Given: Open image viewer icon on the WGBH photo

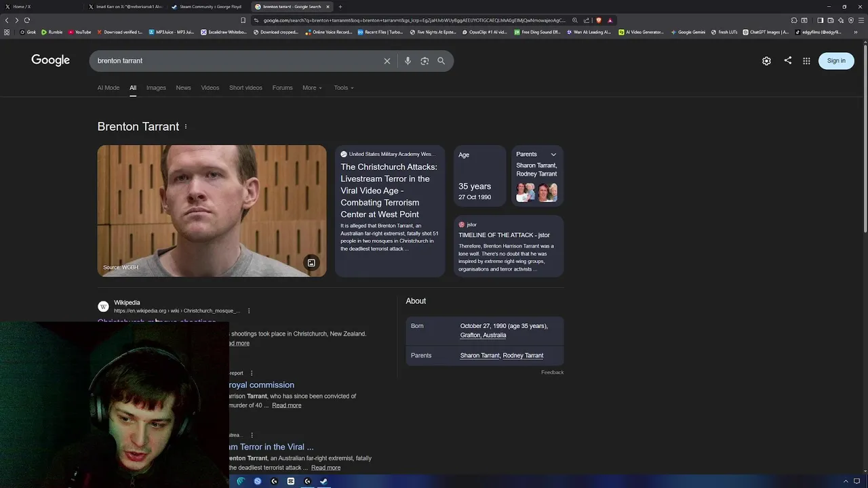Looking at the screenshot, I should point(311,263).
